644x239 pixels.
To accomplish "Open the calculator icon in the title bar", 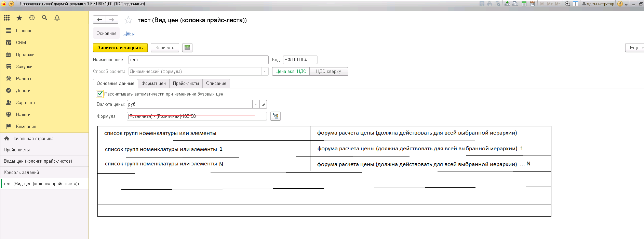I will click(x=524, y=4).
